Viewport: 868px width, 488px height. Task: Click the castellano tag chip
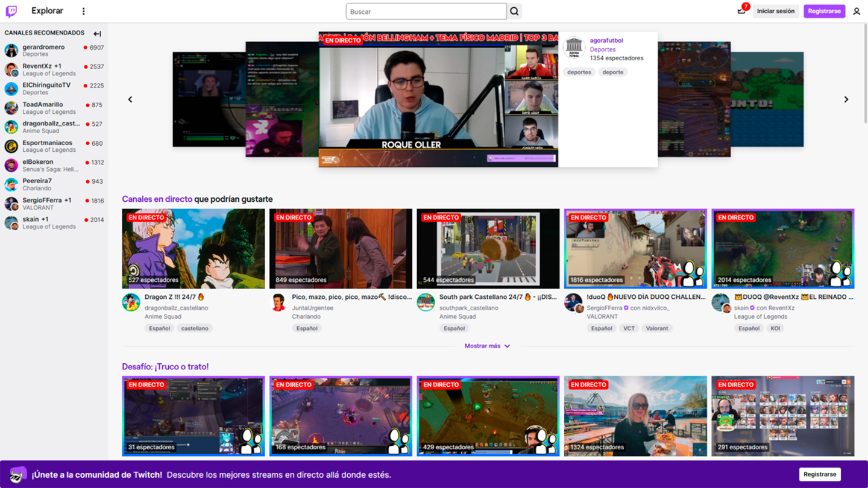(x=195, y=328)
